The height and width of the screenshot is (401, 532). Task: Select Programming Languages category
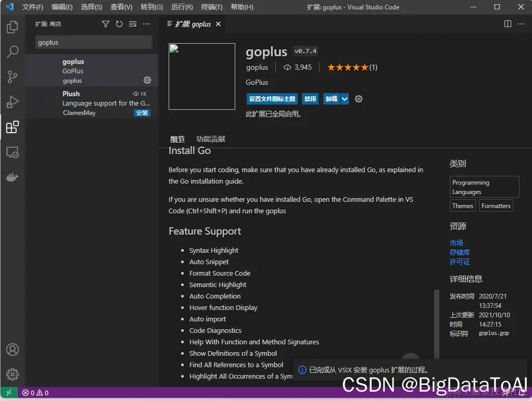[x=484, y=187]
